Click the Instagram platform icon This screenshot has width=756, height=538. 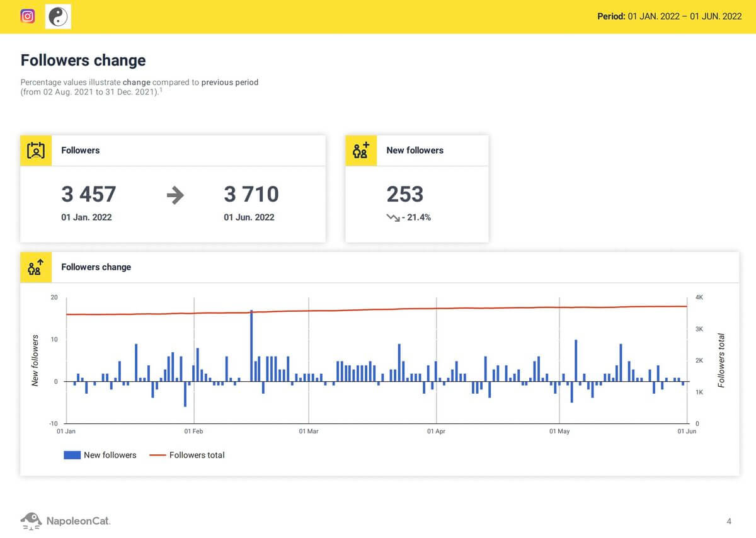tap(27, 16)
